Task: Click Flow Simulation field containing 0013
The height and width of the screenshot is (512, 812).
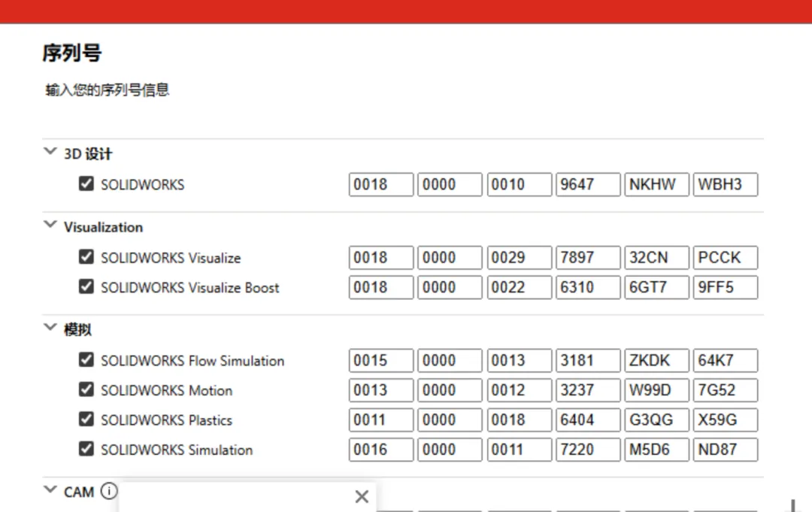Action: coord(519,360)
